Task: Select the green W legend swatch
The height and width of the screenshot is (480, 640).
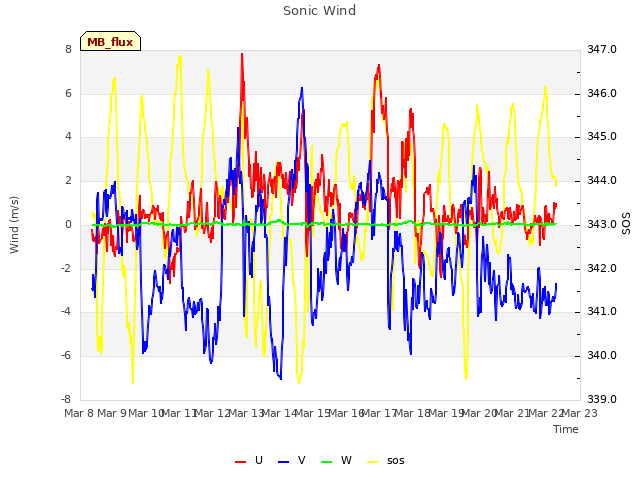Action: point(327,462)
